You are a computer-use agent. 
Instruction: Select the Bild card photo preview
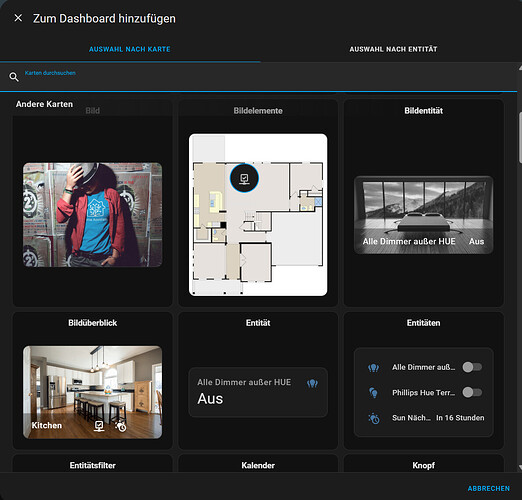pyautogui.click(x=93, y=215)
